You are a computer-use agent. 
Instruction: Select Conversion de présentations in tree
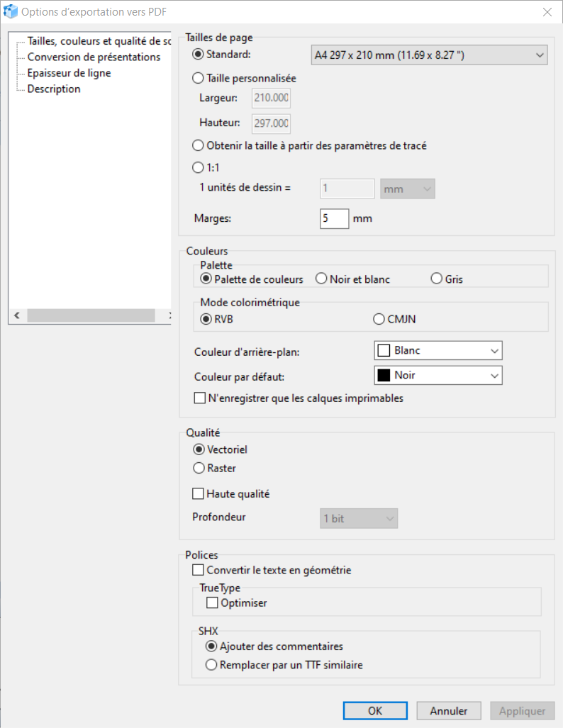94,57
